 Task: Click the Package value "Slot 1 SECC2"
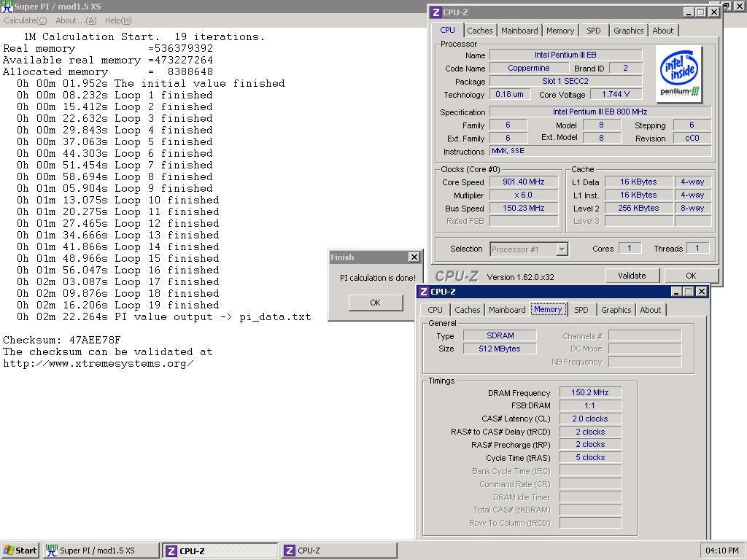[565, 81]
